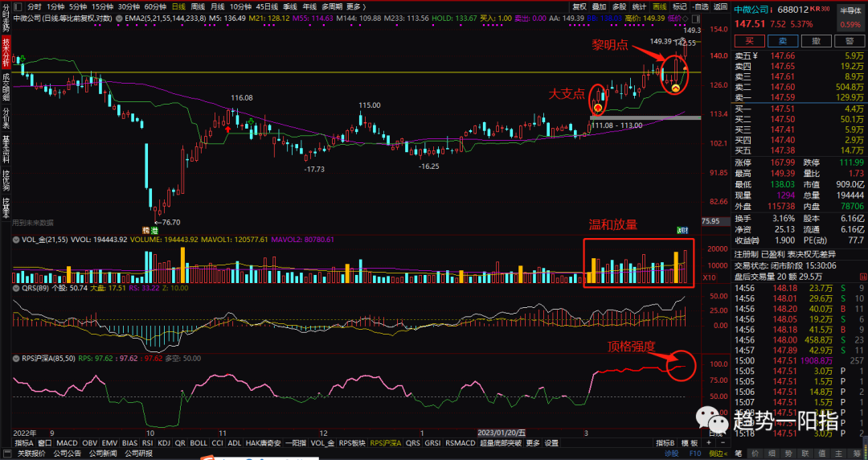The image size is (868, 460).
Task: Apply the RSI indicator
Action: click(147, 443)
